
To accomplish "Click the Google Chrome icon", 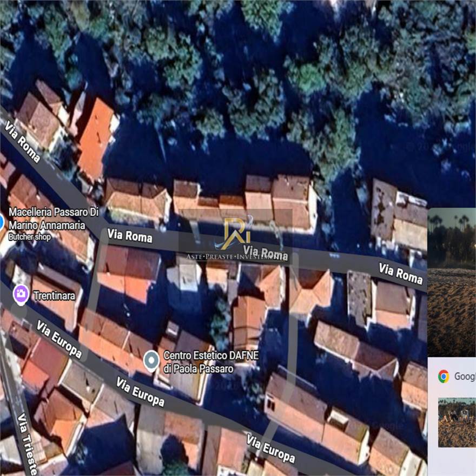I will 444,376.
